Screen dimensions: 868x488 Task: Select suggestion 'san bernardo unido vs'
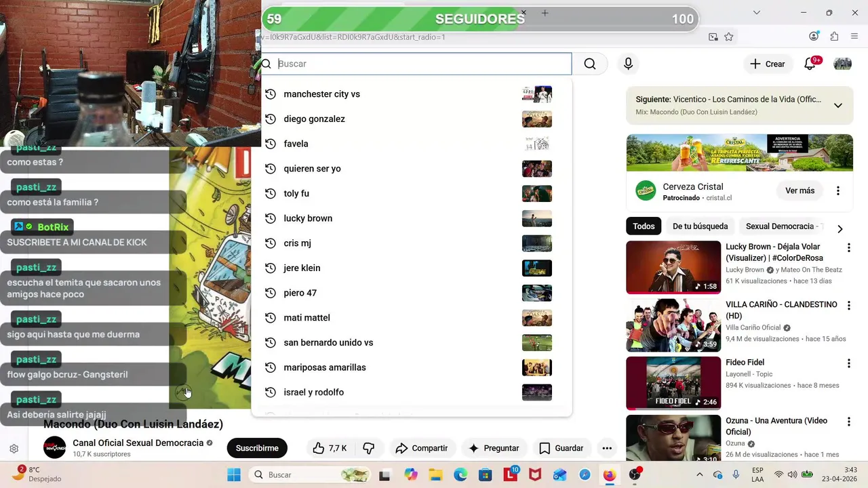click(x=412, y=343)
